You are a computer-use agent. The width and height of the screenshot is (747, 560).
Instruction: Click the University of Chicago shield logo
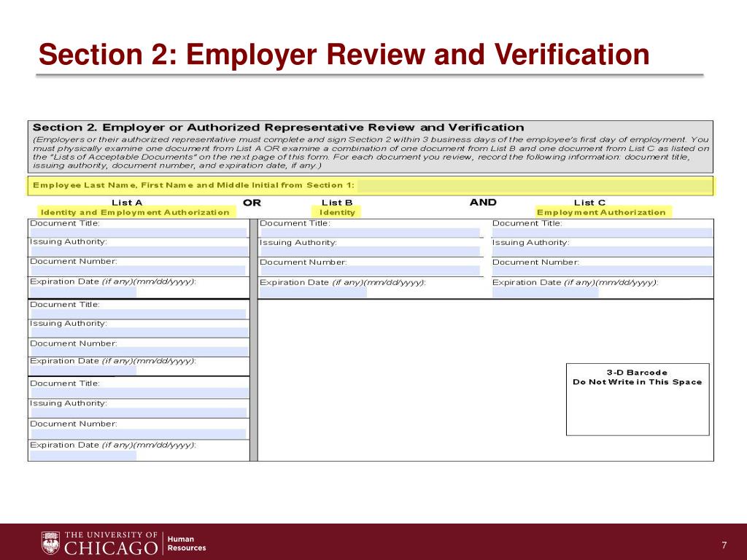pyautogui.click(x=50, y=542)
